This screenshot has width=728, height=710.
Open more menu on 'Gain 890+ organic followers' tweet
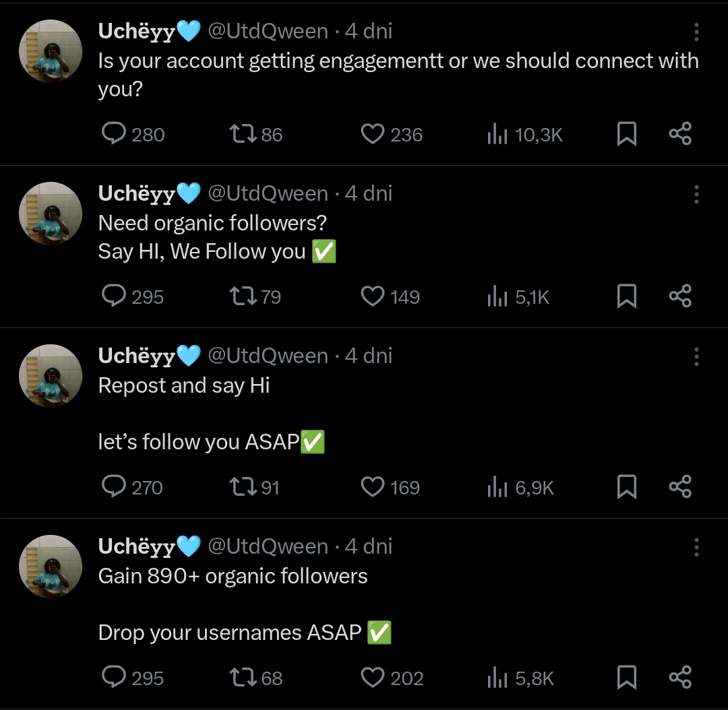tap(696, 548)
